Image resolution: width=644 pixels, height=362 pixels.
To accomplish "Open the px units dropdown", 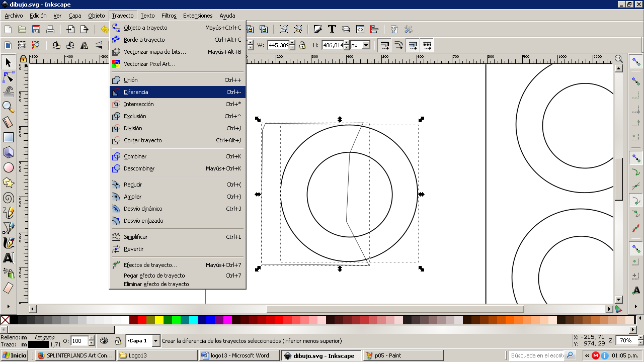I will tap(366, 45).
